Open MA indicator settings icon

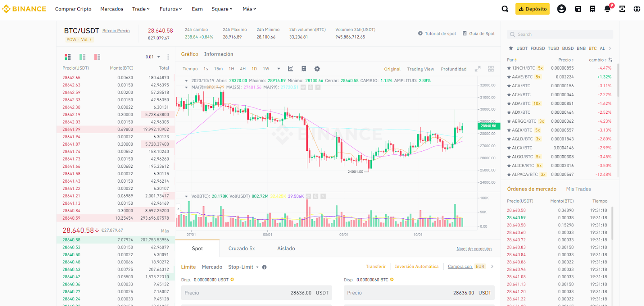coord(310,87)
